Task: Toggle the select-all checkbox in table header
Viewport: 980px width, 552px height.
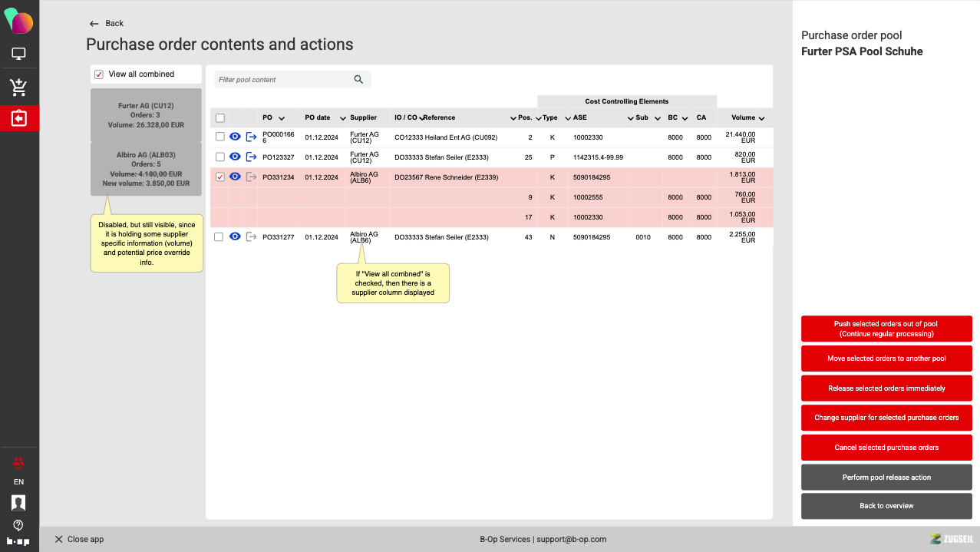Action: pyautogui.click(x=220, y=118)
